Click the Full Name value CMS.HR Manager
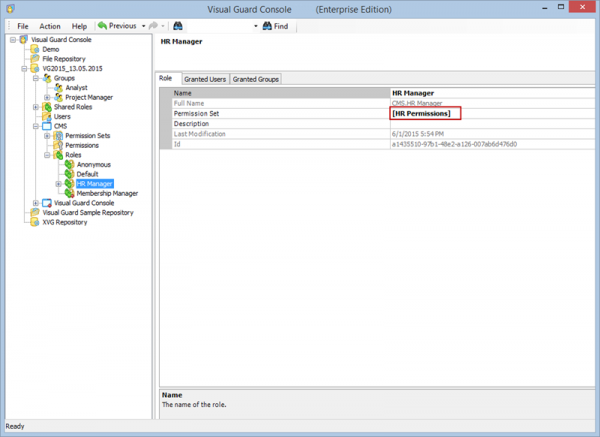This screenshot has width=600, height=437. pos(417,103)
